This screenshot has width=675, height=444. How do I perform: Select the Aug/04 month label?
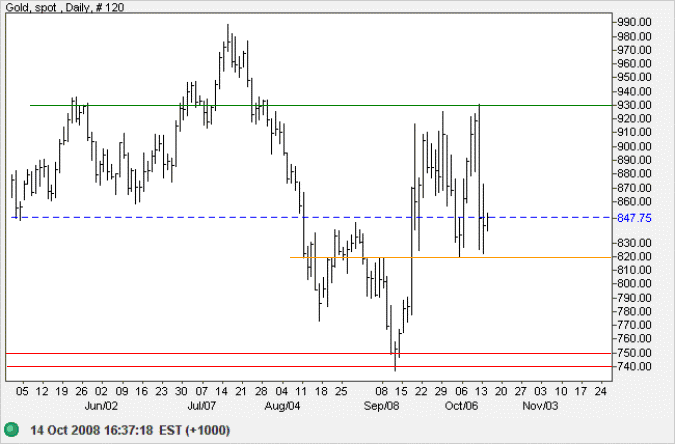point(282,406)
